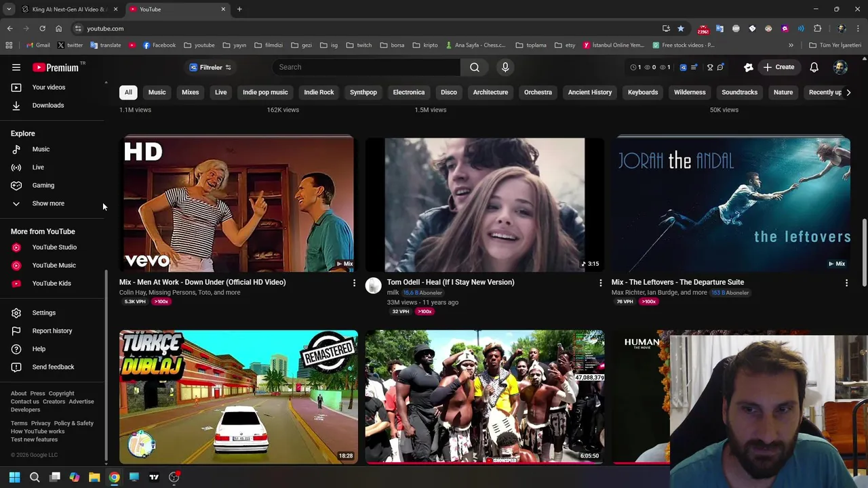Image resolution: width=868 pixels, height=488 pixels.
Task: Open OBS Studio from the taskbar
Action: point(174,477)
